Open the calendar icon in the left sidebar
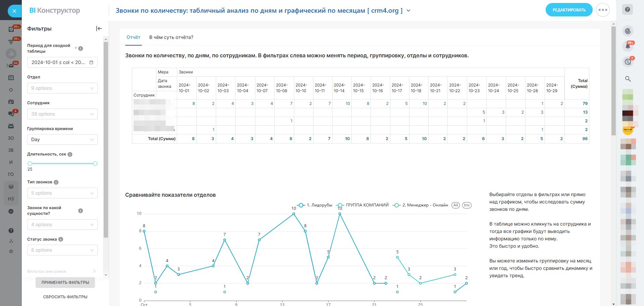The height and width of the screenshot is (306, 644). tap(11, 78)
